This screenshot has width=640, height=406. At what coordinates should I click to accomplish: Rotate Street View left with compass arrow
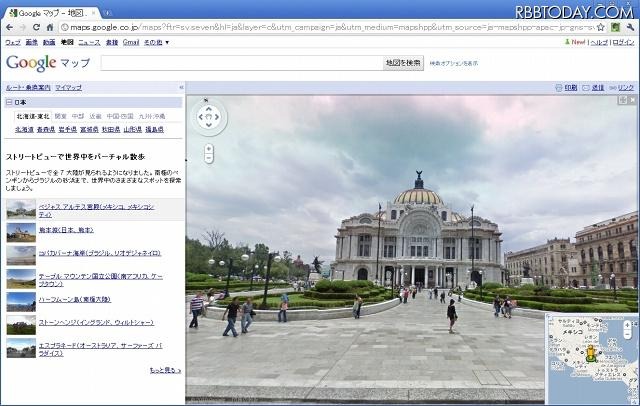[x=200, y=117]
